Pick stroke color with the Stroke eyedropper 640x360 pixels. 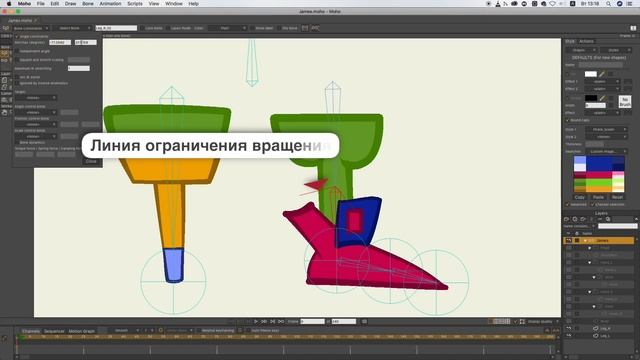coord(602,98)
